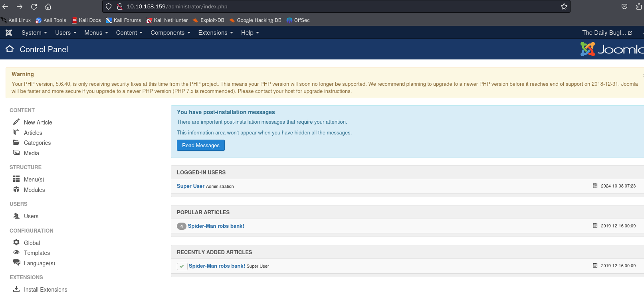The image size is (644, 302).
Task: Click the Global configuration link
Action: pos(32,243)
